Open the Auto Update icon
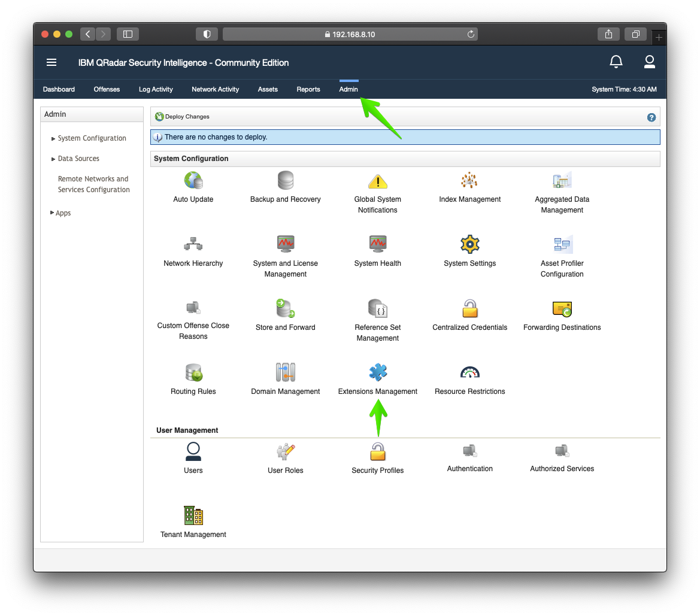 (193, 181)
